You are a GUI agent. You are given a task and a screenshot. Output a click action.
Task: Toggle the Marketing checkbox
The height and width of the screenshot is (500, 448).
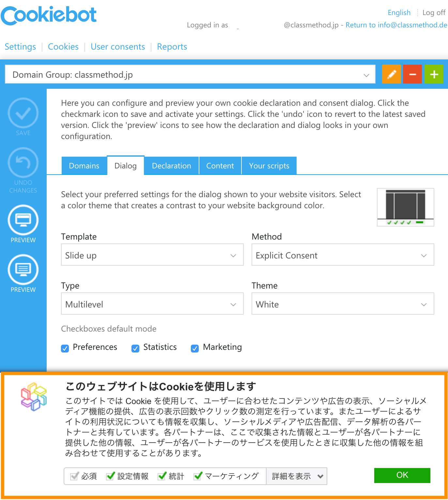coord(195,349)
